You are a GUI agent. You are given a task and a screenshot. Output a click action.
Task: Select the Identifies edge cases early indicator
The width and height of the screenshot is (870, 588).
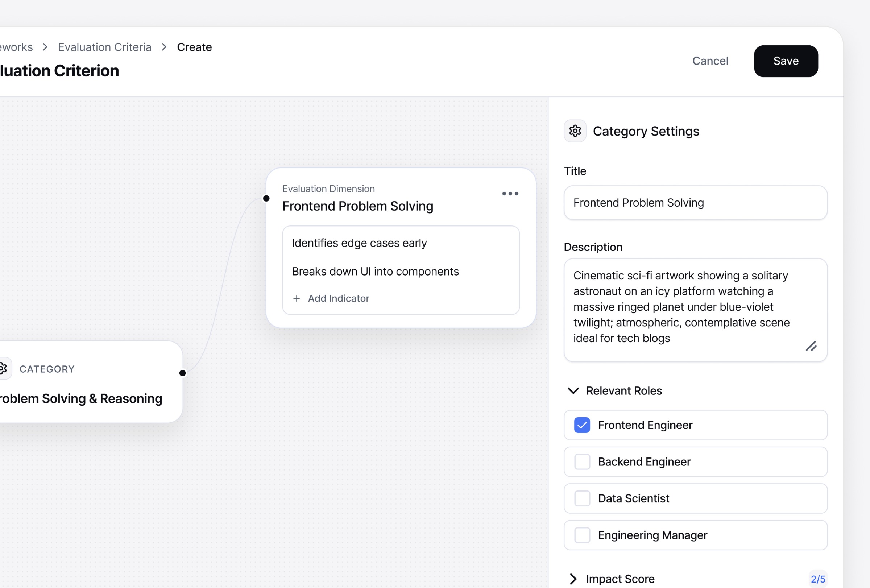click(x=359, y=243)
